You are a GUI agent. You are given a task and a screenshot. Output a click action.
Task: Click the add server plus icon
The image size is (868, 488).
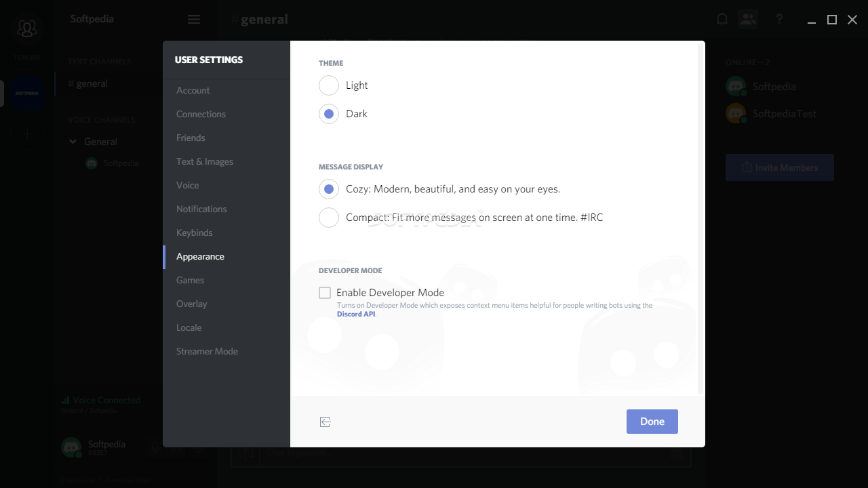(x=27, y=134)
